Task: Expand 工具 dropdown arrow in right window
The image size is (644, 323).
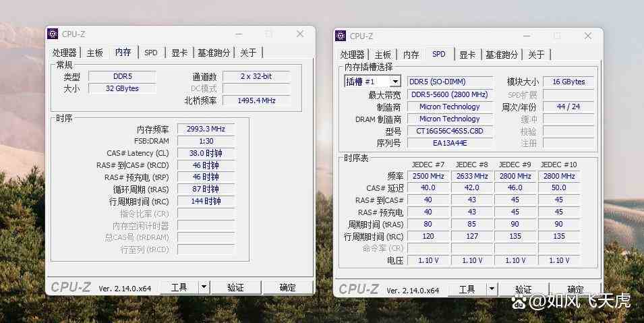Action: [492, 289]
